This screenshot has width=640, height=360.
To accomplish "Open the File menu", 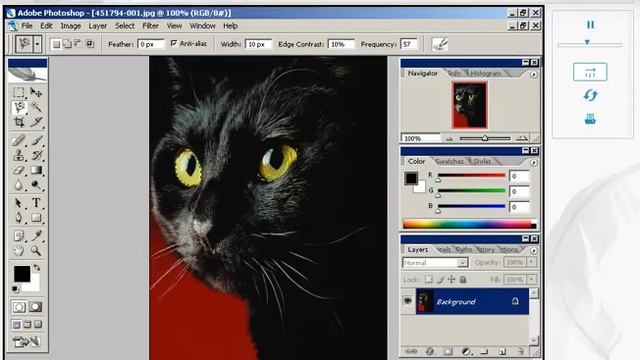I will (27, 26).
